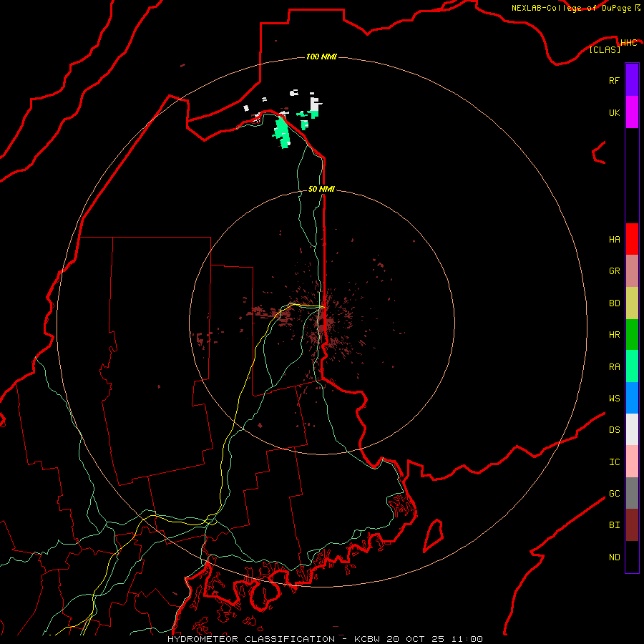Click the WS blue legend swatch

[x=632, y=398]
